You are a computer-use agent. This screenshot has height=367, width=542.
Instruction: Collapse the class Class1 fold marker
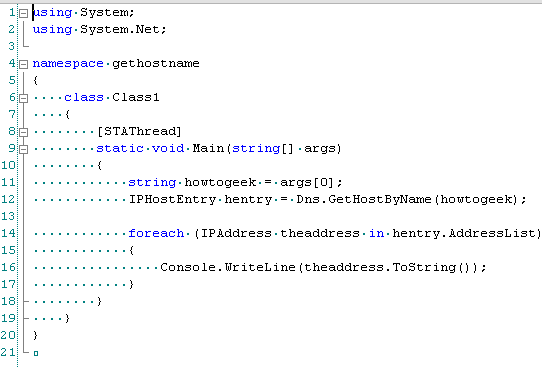(23, 98)
